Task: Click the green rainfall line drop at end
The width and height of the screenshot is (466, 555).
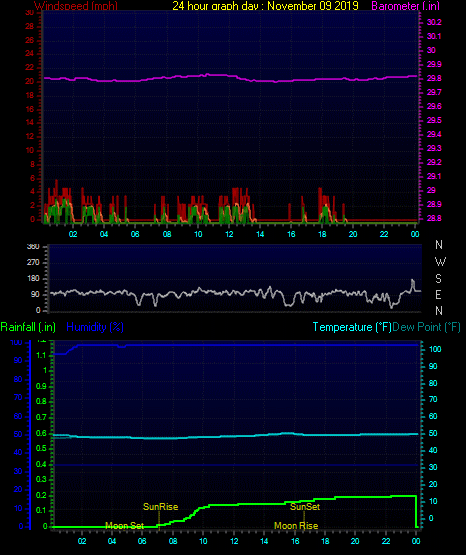Action: [416, 511]
